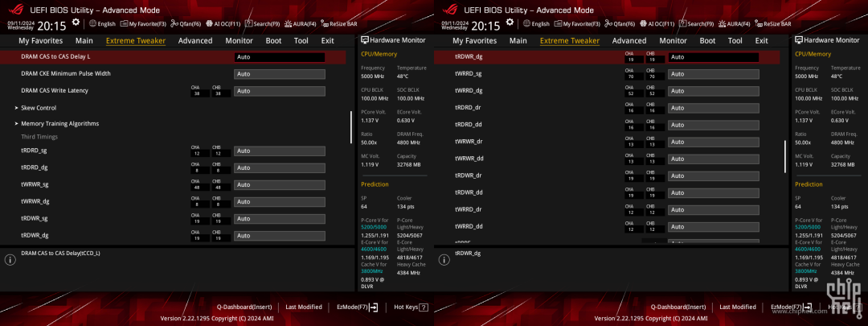Open tRDWR_sg Auto field
Screen dimensions: 868x326
(280, 218)
